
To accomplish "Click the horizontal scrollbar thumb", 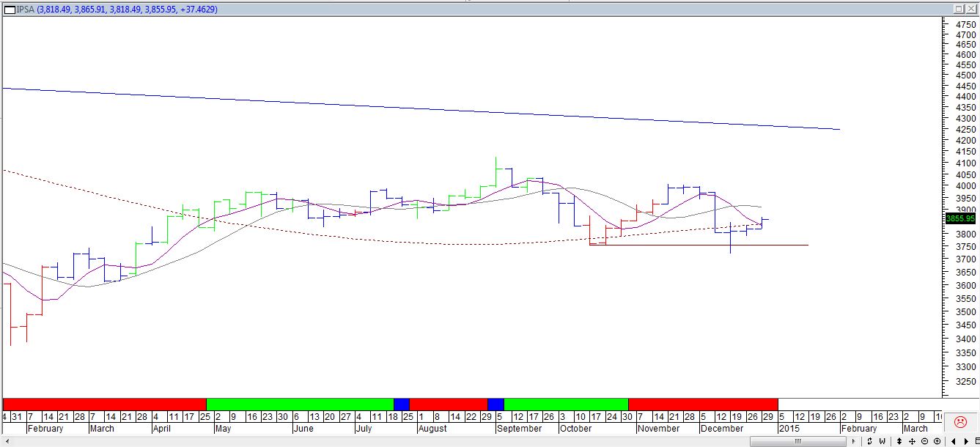I will [x=798, y=441].
